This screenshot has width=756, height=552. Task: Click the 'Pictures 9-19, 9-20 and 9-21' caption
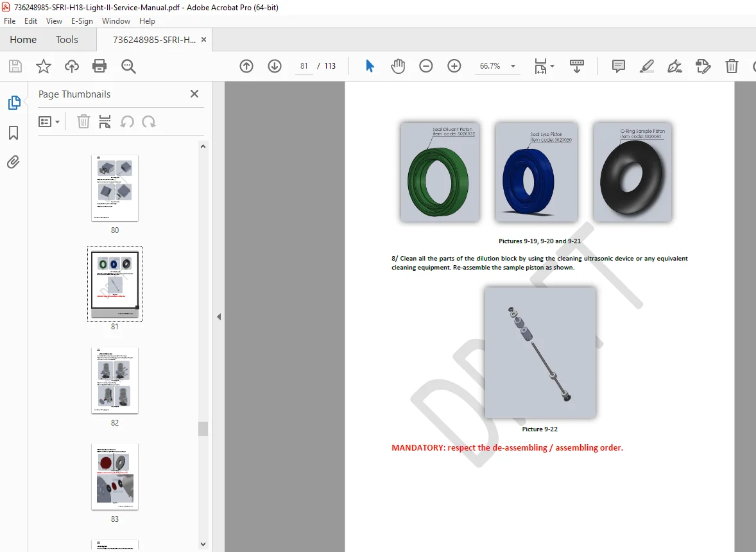(540, 241)
